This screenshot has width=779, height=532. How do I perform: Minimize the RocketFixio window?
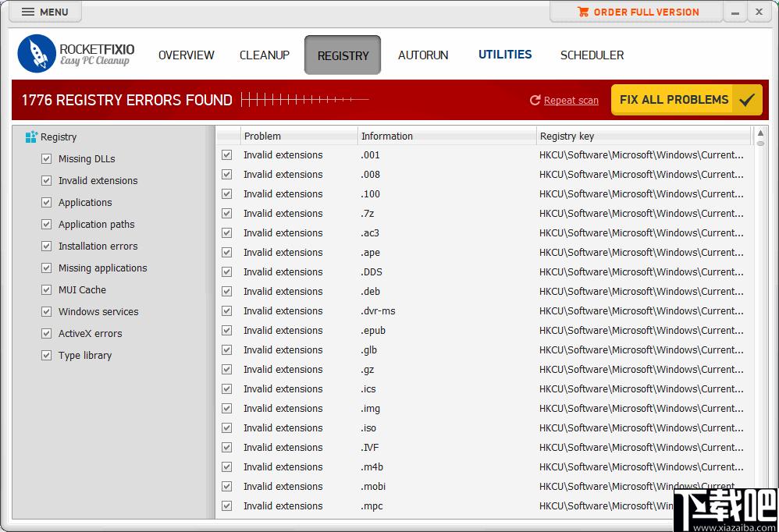(x=735, y=13)
